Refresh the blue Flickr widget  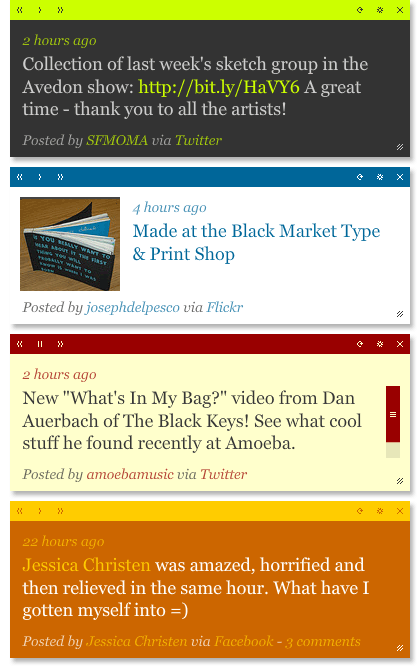(x=360, y=177)
